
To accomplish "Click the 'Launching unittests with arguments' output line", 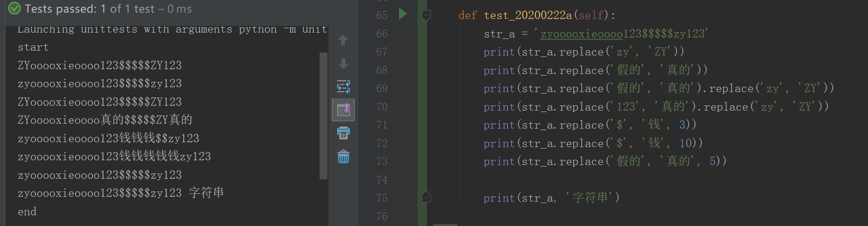I will (x=172, y=29).
